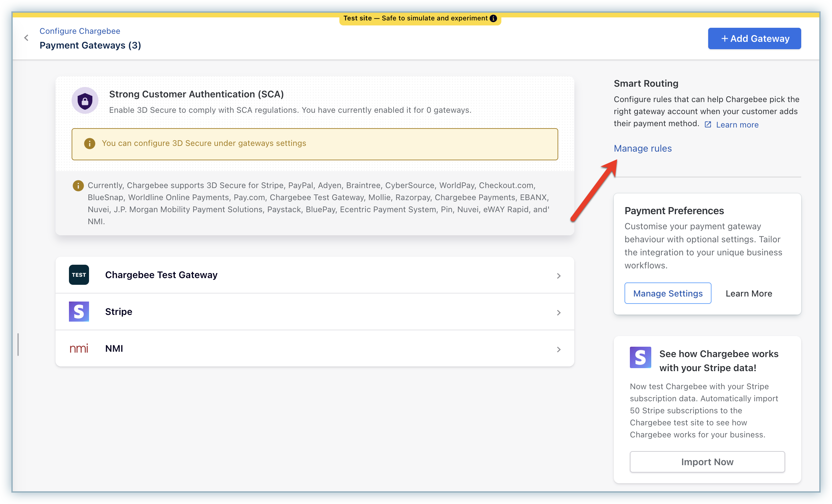Click the info icon in the 3D Secure notice
The image size is (832, 504).
coord(89,144)
